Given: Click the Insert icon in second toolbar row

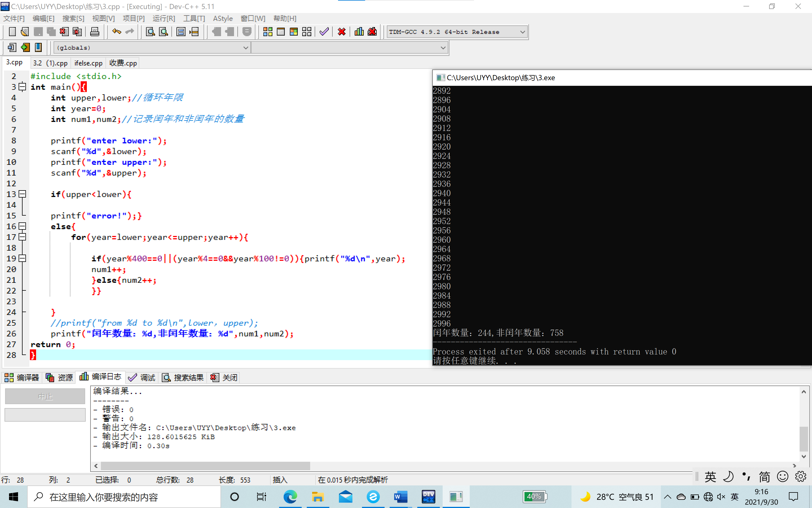Looking at the screenshot, I should click(x=12, y=47).
